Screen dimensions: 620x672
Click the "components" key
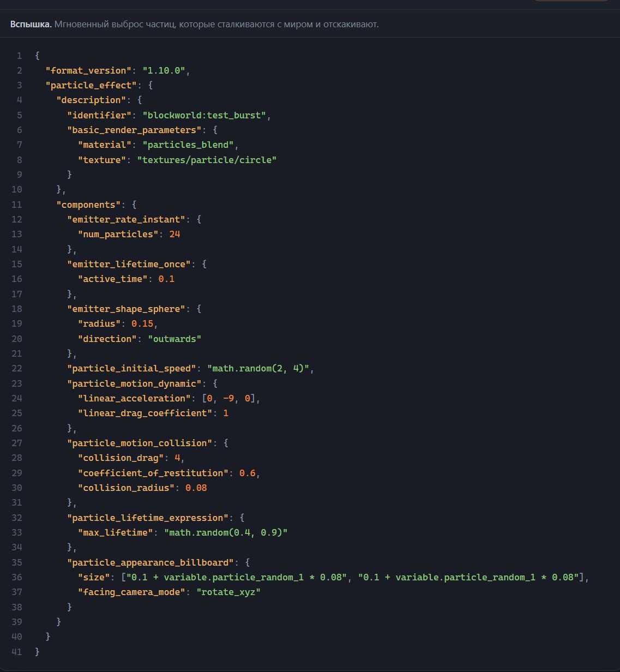pos(88,205)
